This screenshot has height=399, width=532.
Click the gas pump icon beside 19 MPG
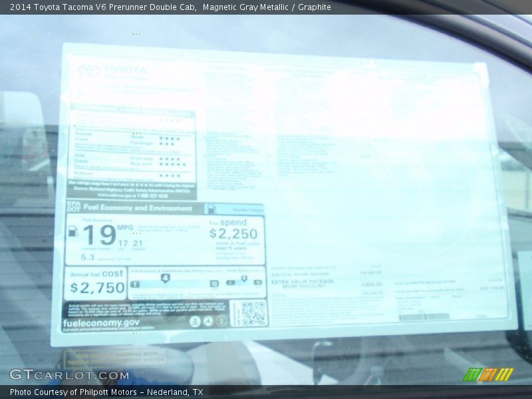pos(72,232)
